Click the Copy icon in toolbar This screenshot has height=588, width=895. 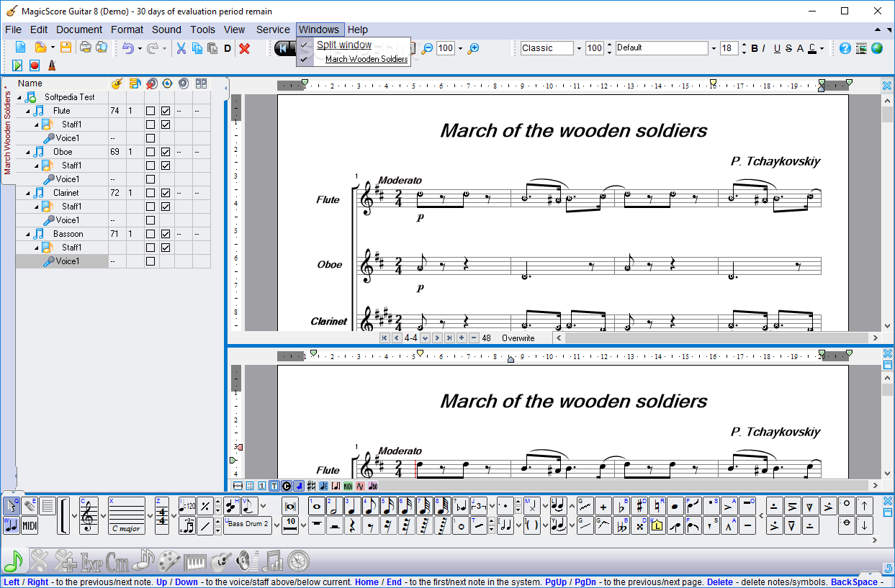(197, 48)
